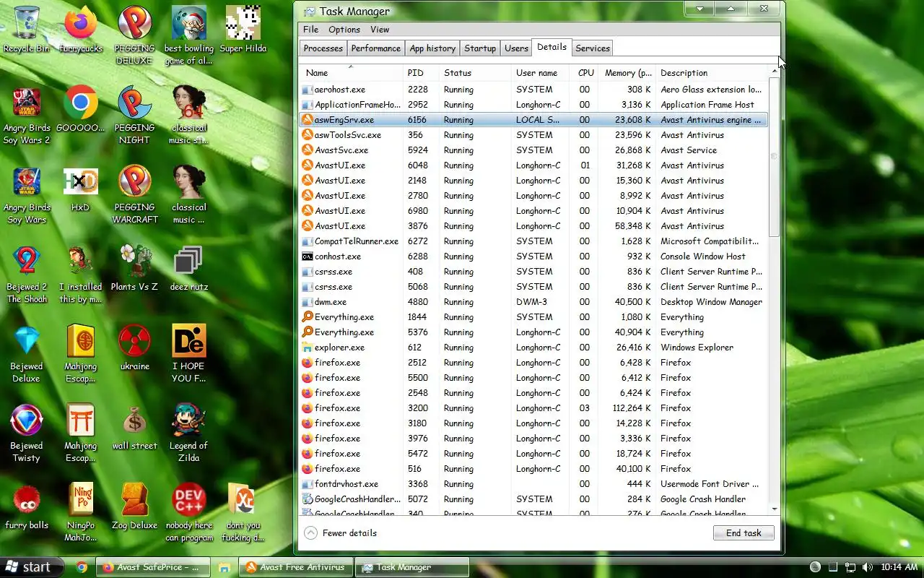Open the ukraine radiation symbol shortcut

coord(134,348)
